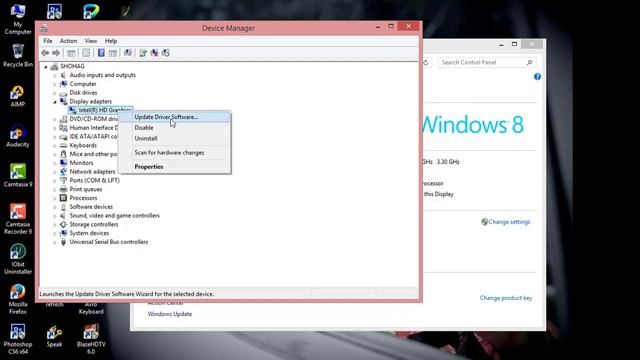Viewport: 640px width, 360px height.
Task: Launch Mozilla Firefox from the desktop
Action: 18,299
